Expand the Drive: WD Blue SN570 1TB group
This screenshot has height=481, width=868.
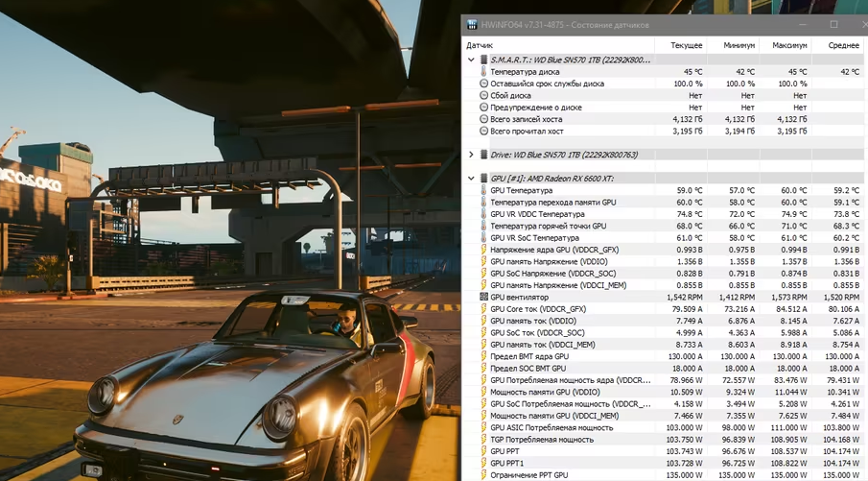(471, 155)
